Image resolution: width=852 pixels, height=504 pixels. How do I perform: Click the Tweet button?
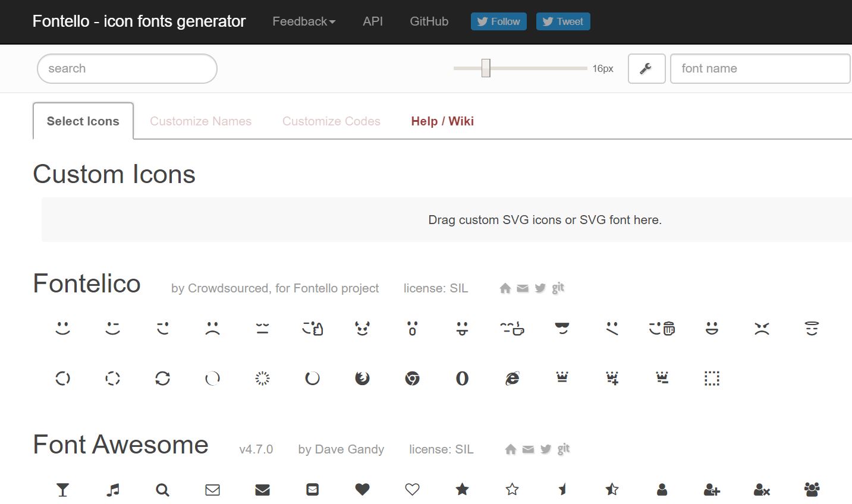click(x=563, y=21)
